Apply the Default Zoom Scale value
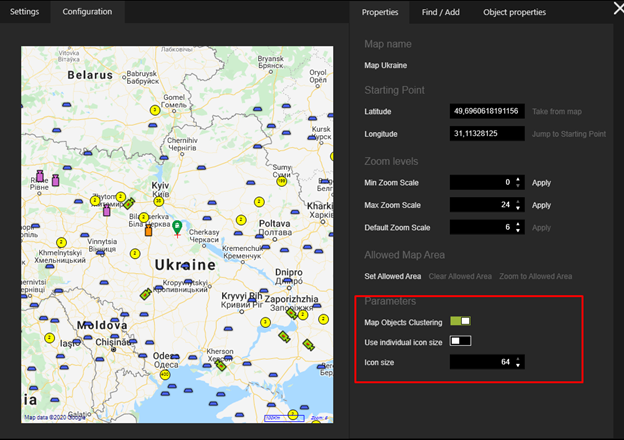The height and width of the screenshot is (440, 624). 541,228
